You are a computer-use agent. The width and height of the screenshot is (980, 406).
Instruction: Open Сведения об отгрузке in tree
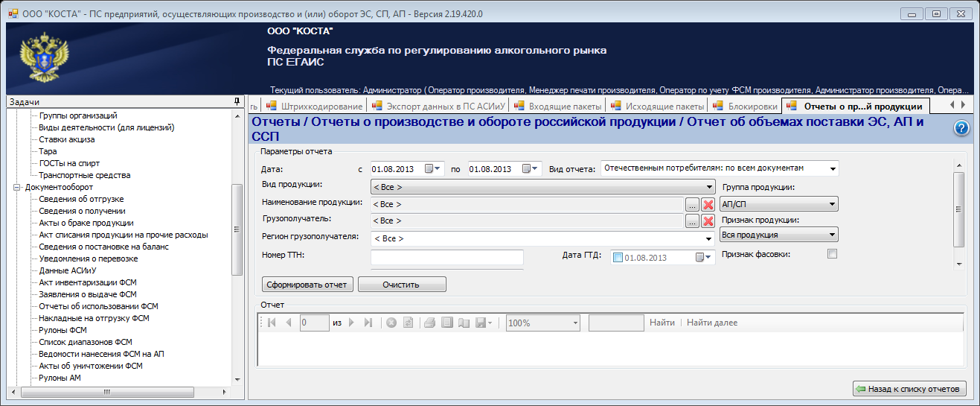pos(81,199)
